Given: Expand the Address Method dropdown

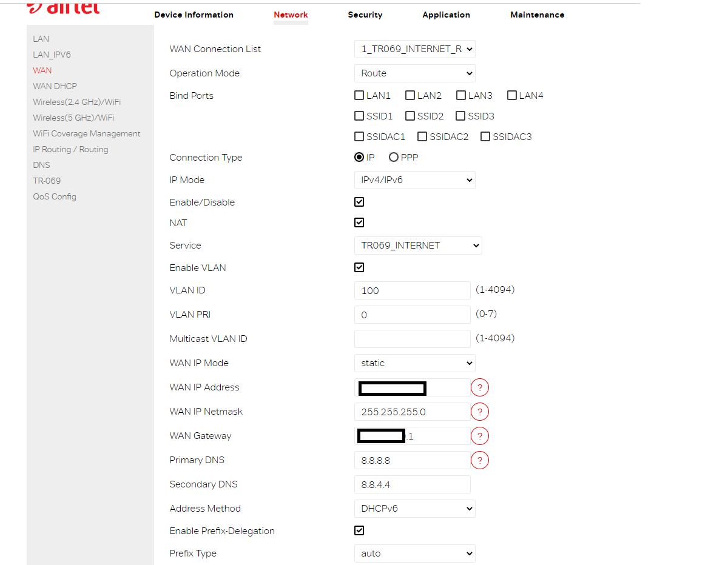Looking at the screenshot, I should [x=414, y=509].
